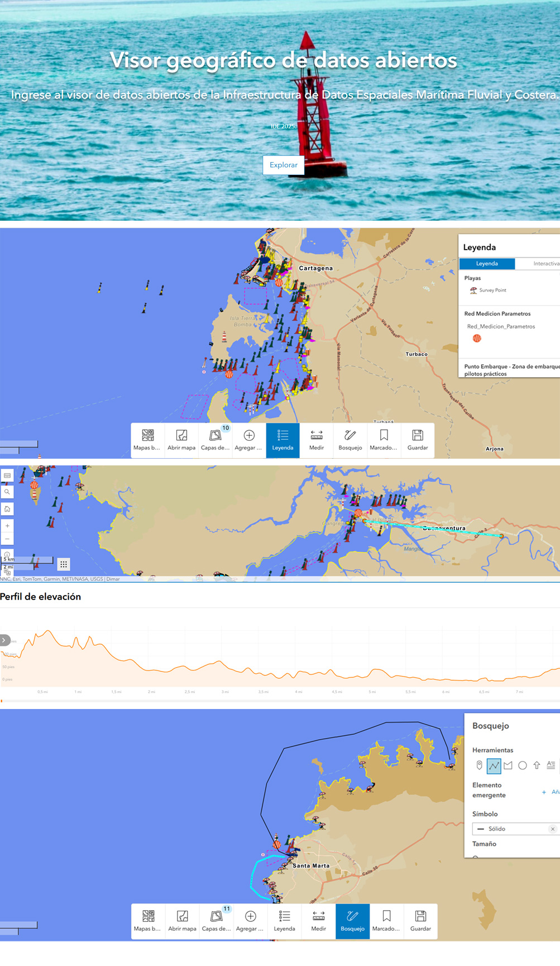Zoom in with the plus button
The image size is (560, 966).
pos(7,526)
